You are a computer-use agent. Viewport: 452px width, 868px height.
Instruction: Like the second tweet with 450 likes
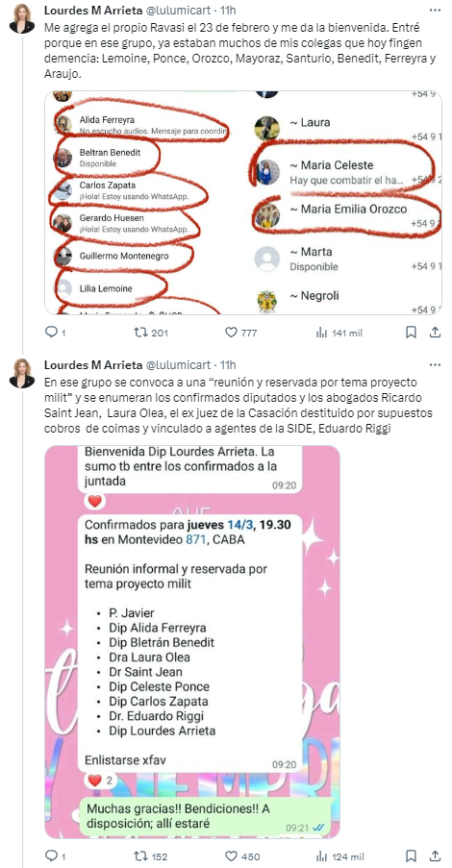tap(241, 856)
